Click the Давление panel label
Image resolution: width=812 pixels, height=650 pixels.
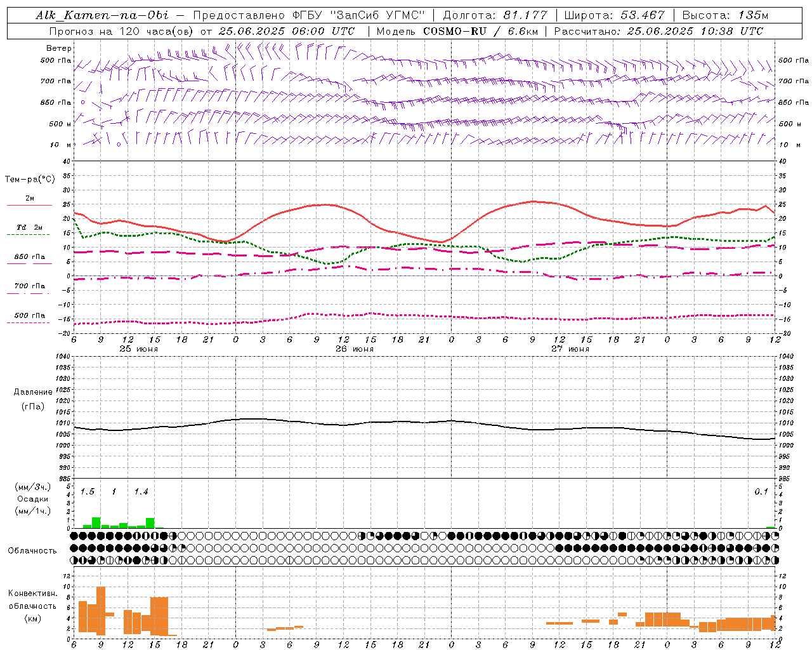[x=33, y=392]
